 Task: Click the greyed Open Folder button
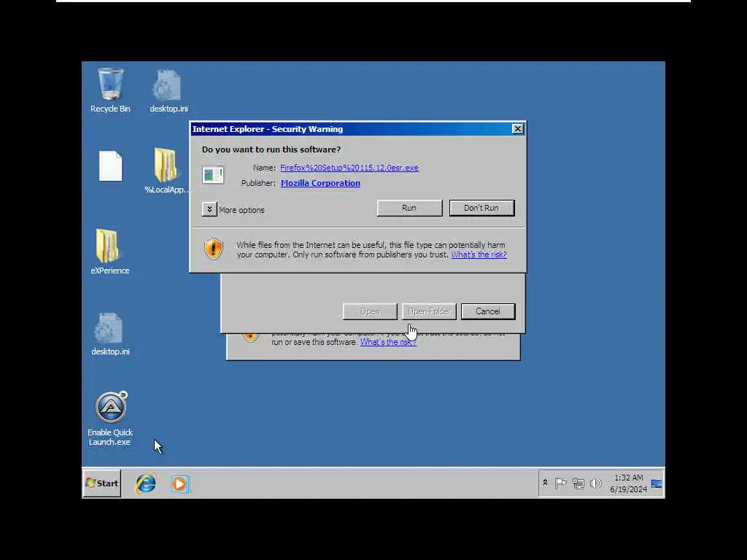point(429,311)
